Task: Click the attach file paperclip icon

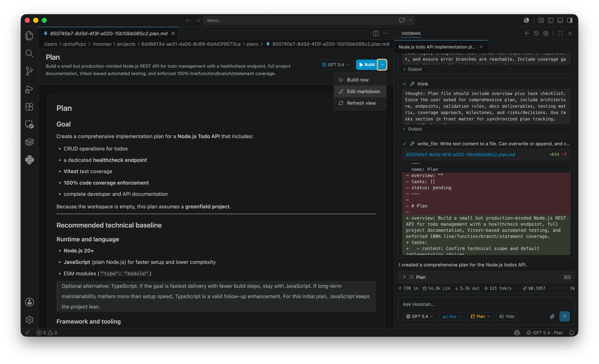Action: pos(552,316)
